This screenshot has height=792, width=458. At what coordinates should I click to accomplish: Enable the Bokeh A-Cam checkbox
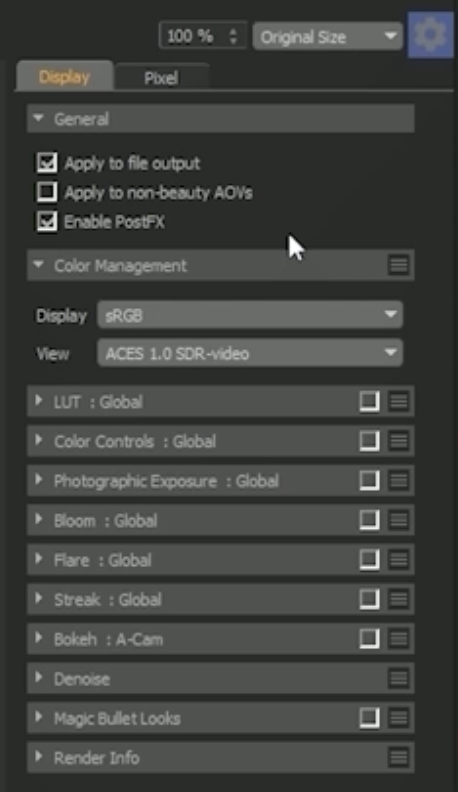point(369,639)
